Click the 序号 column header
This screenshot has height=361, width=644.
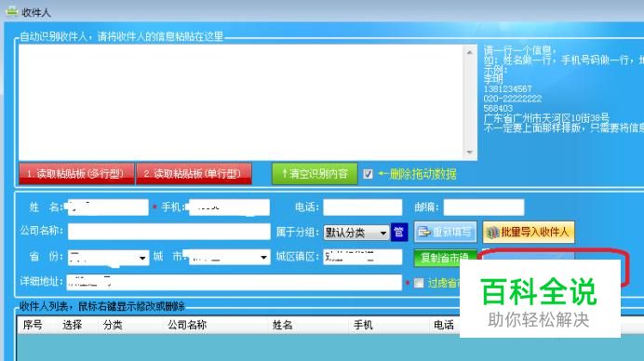(x=33, y=326)
